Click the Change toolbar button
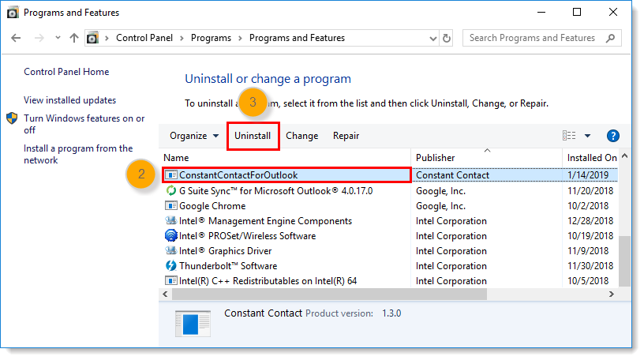644x360 pixels. 301,136
